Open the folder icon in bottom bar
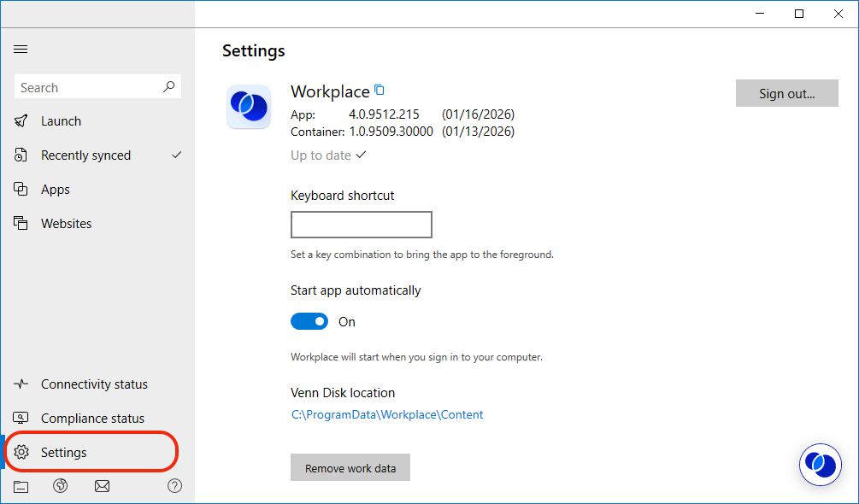 click(x=21, y=486)
